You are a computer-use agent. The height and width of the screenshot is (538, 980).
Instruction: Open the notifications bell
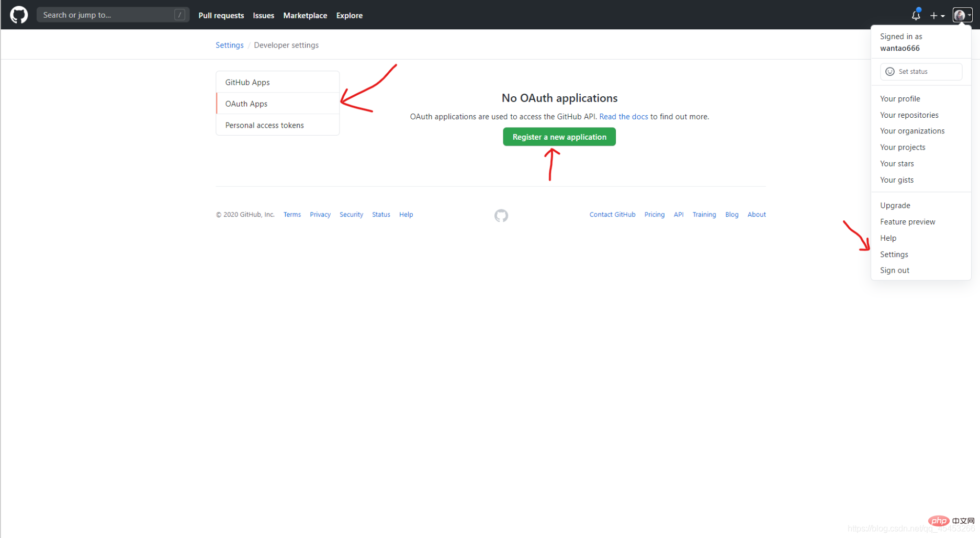(916, 15)
